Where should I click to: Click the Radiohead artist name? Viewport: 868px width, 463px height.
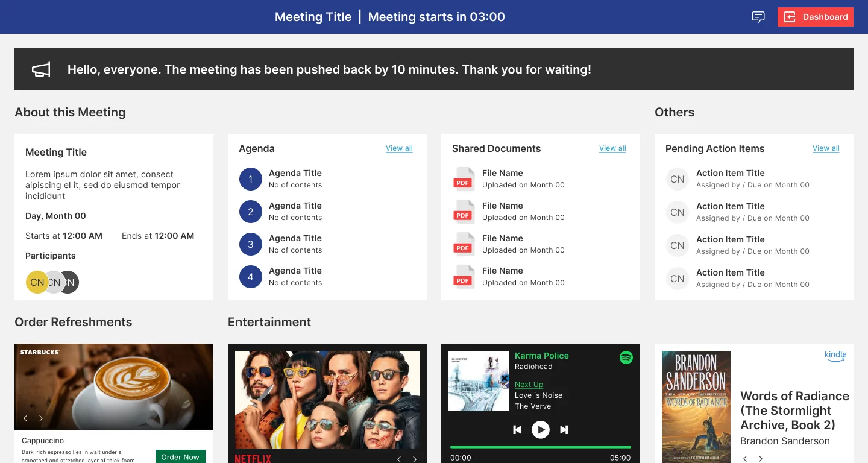click(533, 367)
